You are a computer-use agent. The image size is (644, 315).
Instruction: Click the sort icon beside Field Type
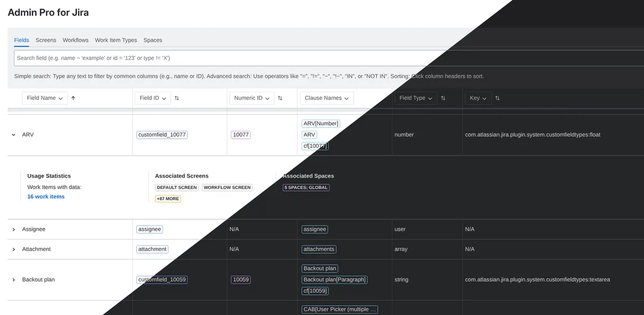443,98
